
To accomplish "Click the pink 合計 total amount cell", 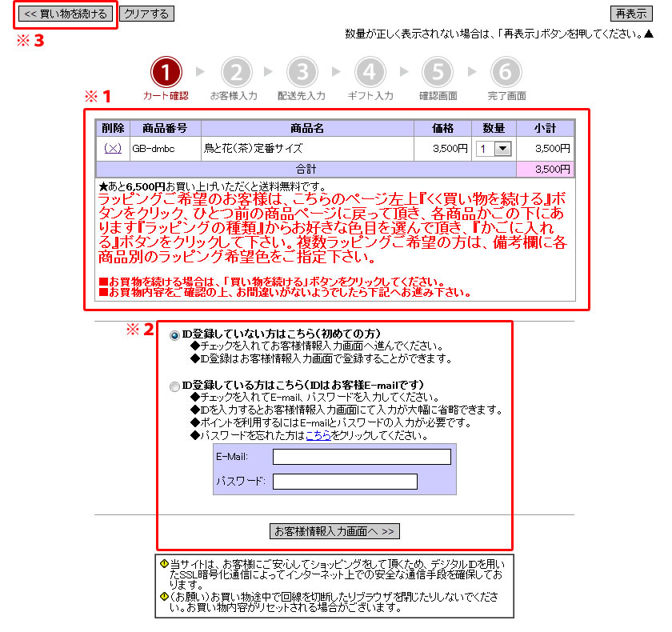I will (545, 169).
